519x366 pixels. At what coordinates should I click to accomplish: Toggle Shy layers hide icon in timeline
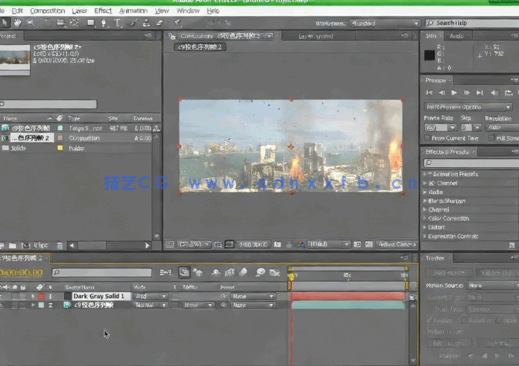[x=216, y=273]
